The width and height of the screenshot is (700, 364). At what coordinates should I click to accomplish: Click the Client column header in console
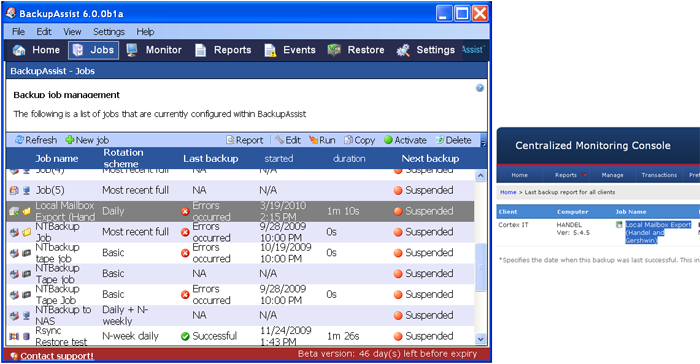508,212
